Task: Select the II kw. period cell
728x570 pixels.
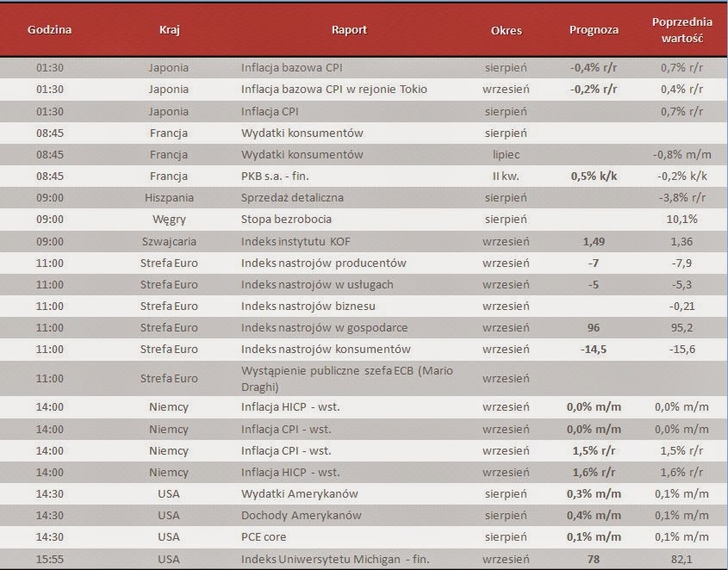Action: tap(506, 176)
